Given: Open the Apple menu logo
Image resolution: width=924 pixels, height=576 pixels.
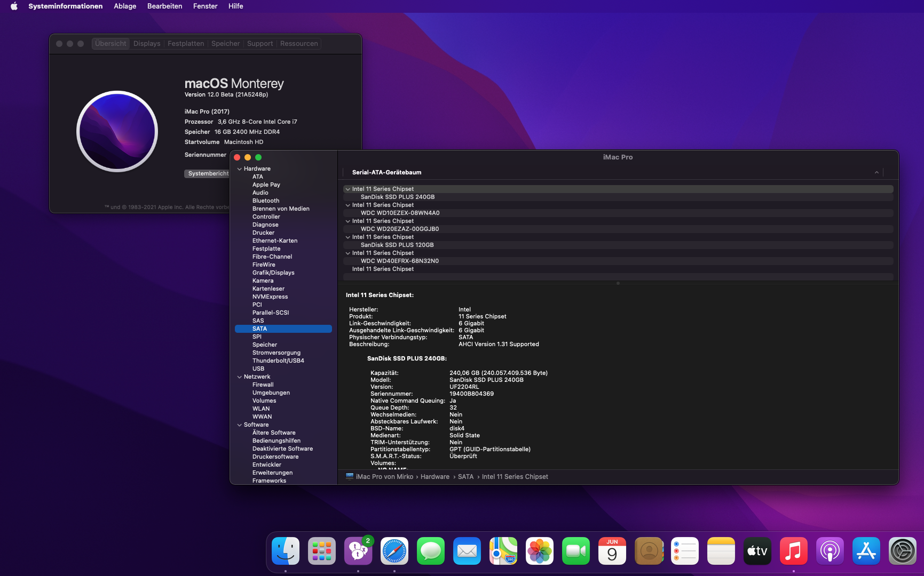Looking at the screenshot, I should [14, 6].
